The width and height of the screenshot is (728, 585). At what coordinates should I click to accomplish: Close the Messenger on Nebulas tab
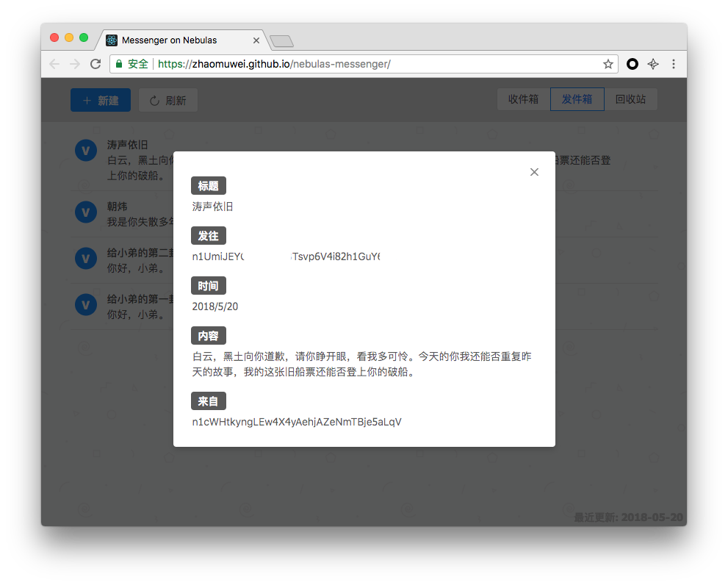click(256, 40)
